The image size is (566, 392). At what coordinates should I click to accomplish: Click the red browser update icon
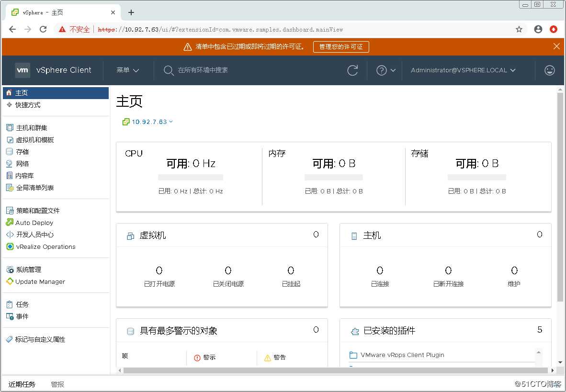(x=554, y=29)
